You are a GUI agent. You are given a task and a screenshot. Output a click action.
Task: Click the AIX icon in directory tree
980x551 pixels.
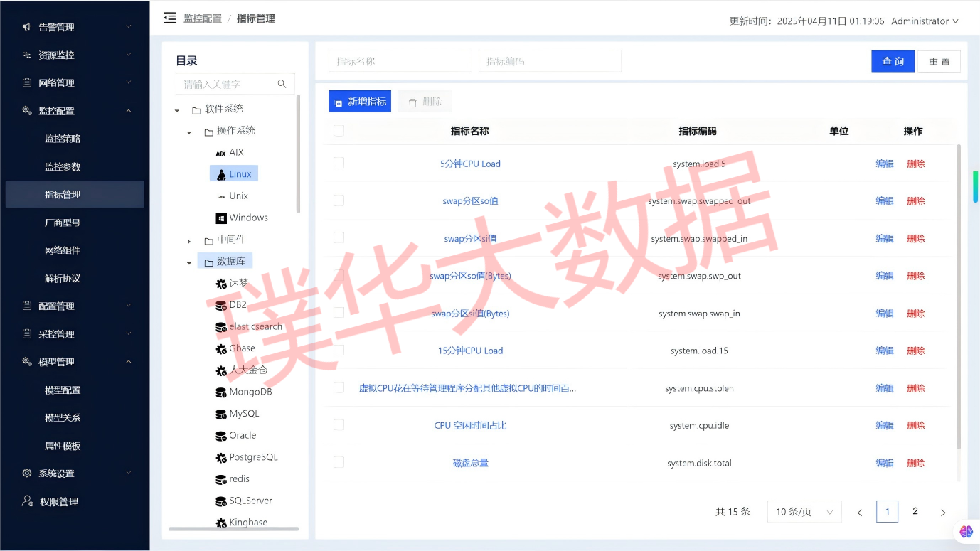220,153
